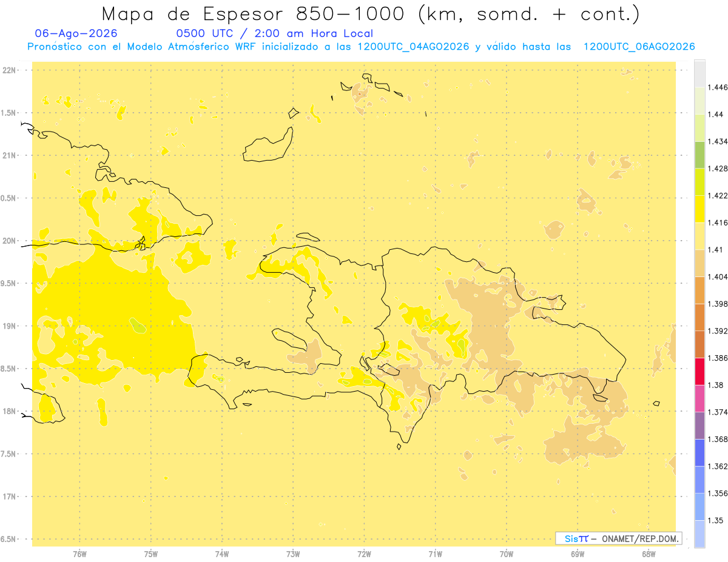Viewport: 728px width, 562px height.
Task: Click the colorbar value '1.434'
Action: pos(717,141)
